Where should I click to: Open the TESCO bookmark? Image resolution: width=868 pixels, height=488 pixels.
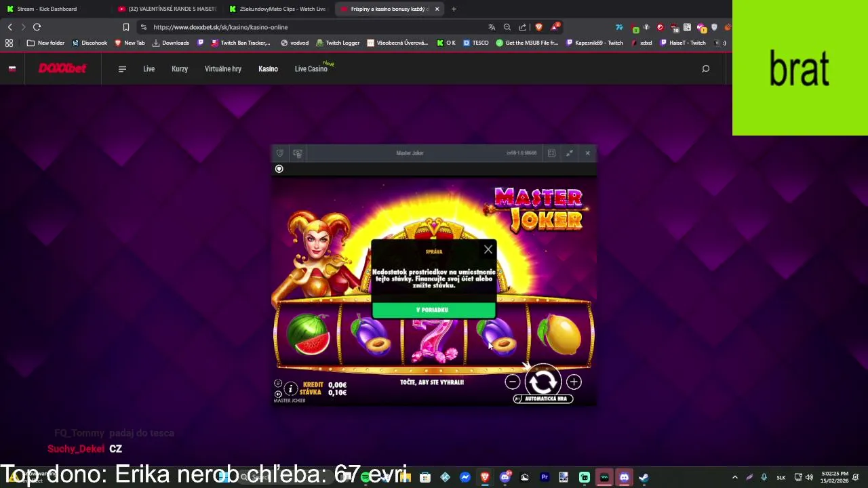pyautogui.click(x=476, y=43)
